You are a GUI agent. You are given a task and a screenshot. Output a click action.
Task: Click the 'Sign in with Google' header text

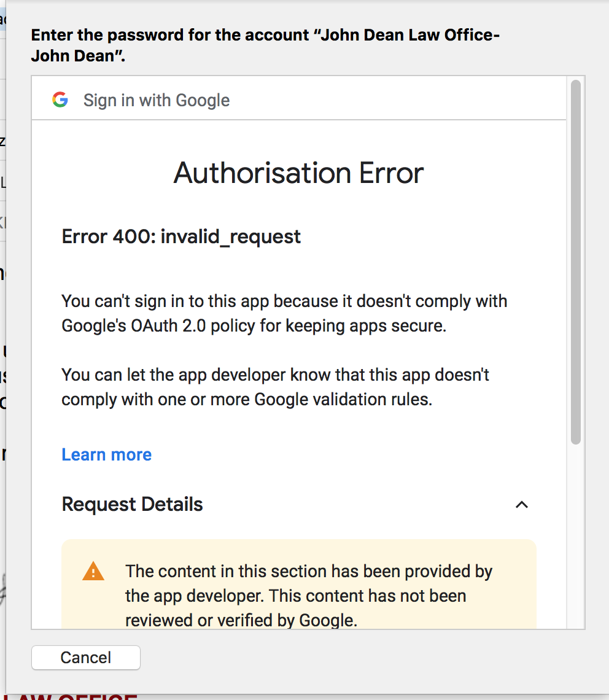coord(157,101)
